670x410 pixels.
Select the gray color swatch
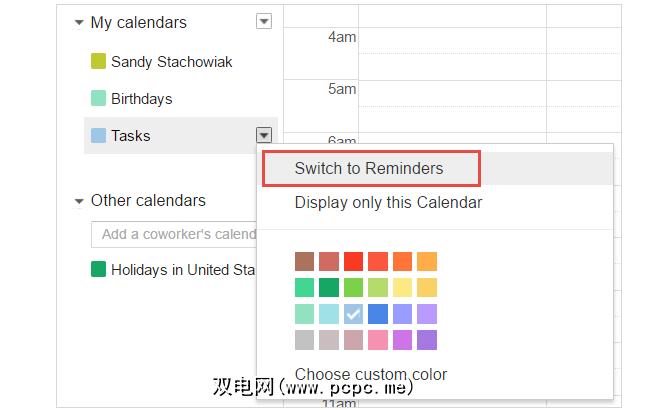point(305,340)
